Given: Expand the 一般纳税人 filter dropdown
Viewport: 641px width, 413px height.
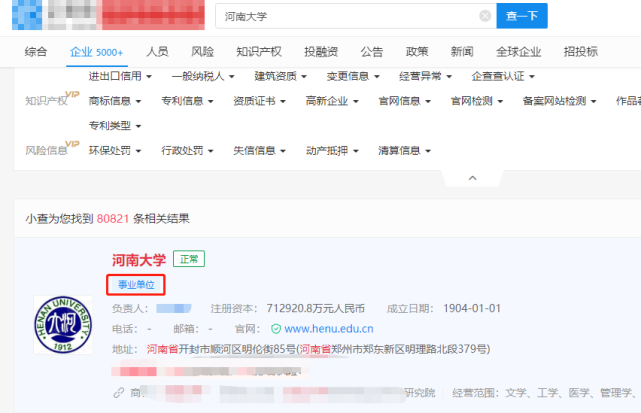Looking at the screenshot, I should coord(203,76).
